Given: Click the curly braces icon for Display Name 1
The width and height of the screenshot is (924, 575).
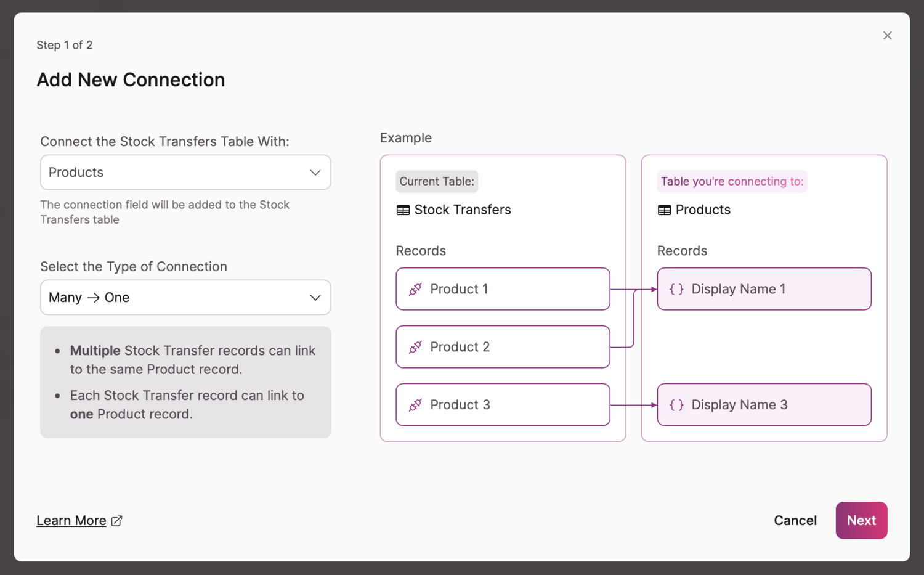Looking at the screenshot, I should 676,289.
